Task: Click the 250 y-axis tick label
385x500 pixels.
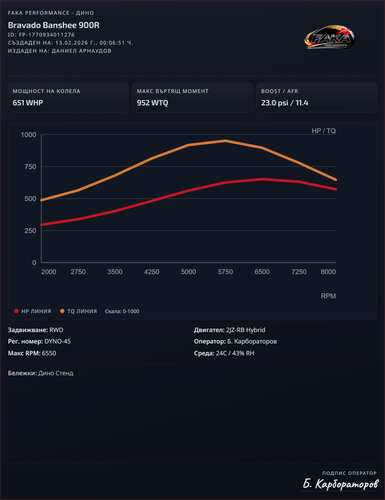Action: [x=30, y=231]
